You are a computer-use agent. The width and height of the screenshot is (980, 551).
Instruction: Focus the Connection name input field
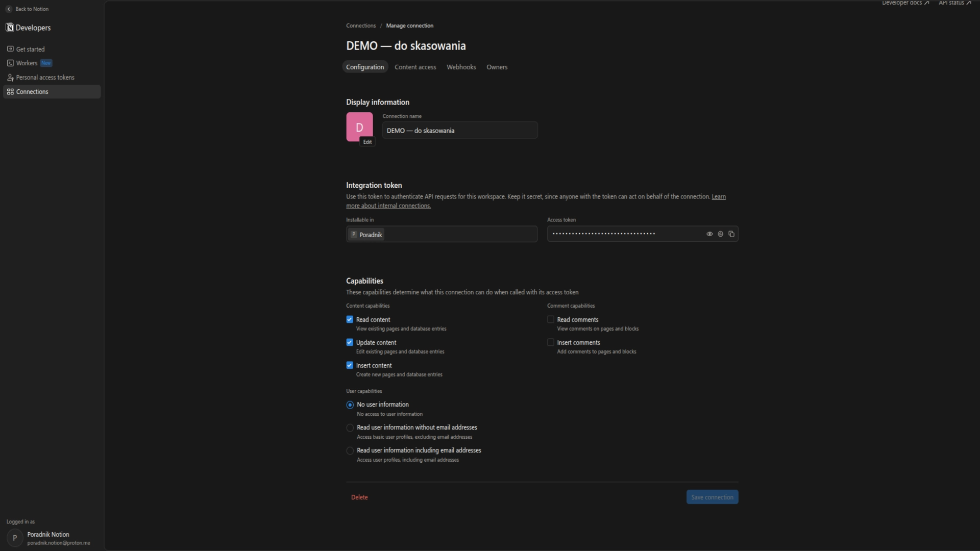pos(460,130)
